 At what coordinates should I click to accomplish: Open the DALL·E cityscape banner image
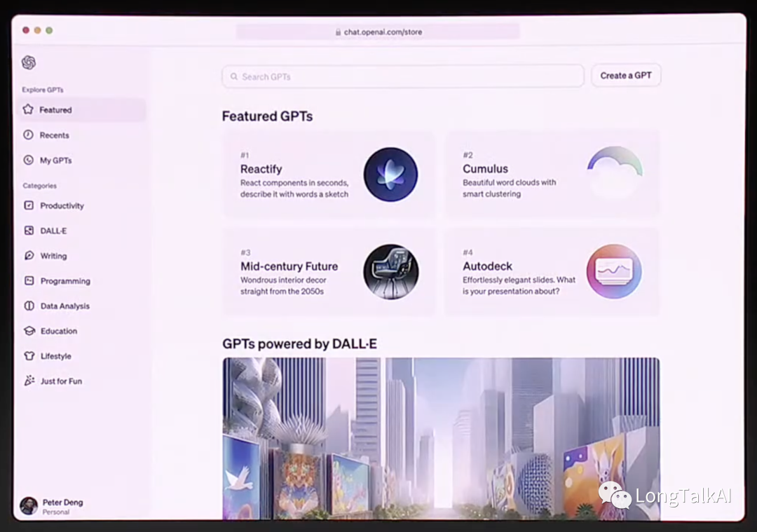tap(442, 438)
